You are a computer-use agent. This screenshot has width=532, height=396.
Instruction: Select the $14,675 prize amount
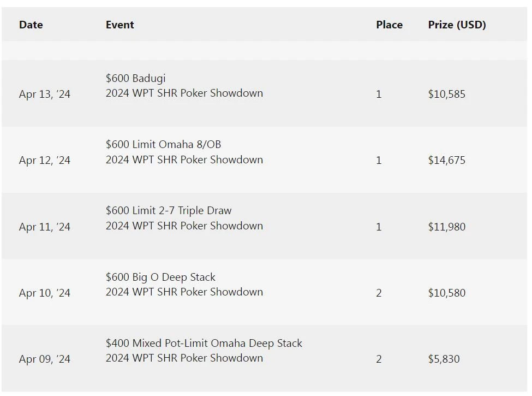[446, 161]
